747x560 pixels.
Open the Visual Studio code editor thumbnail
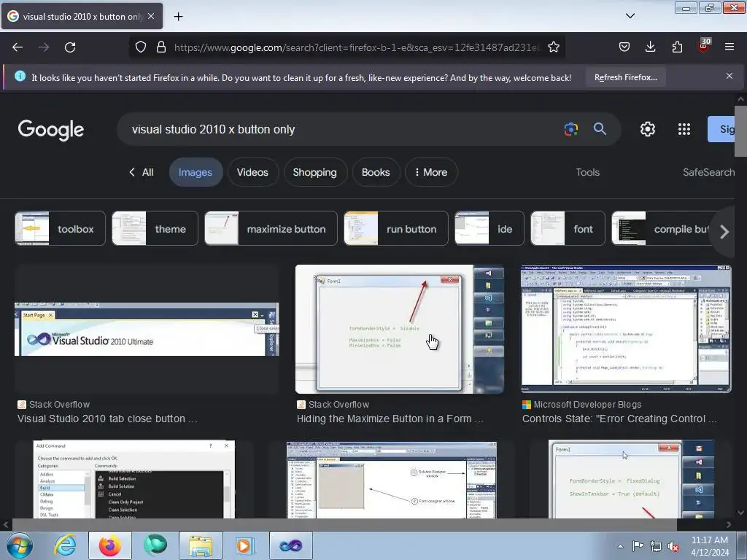(626, 329)
